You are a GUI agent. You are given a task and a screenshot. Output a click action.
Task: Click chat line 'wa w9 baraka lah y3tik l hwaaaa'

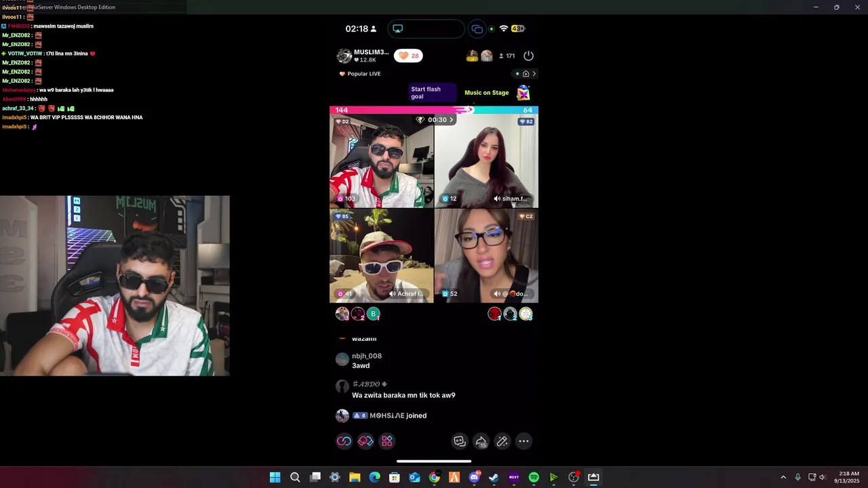pos(76,90)
